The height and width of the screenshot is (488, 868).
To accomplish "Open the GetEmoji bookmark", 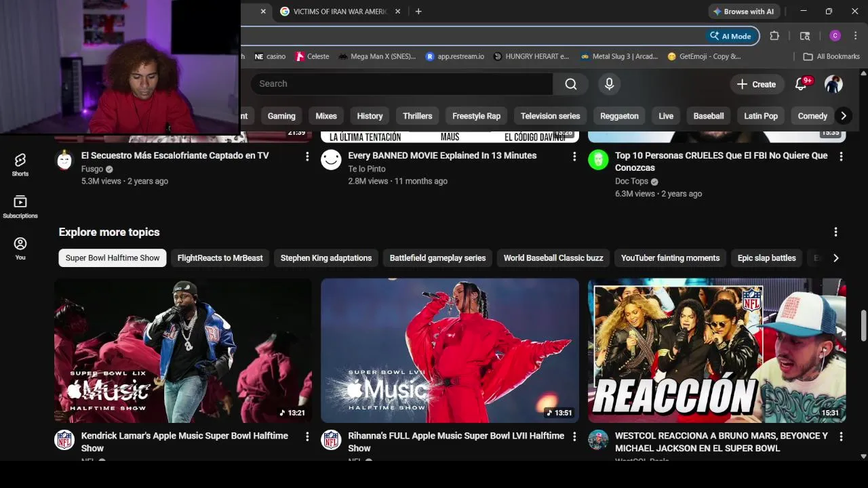I will point(704,56).
